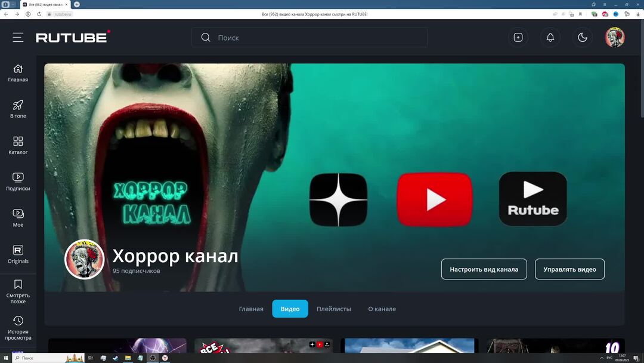The image size is (644, 363).
Task: Toggle dark theme moon icon
Action: 583,38
